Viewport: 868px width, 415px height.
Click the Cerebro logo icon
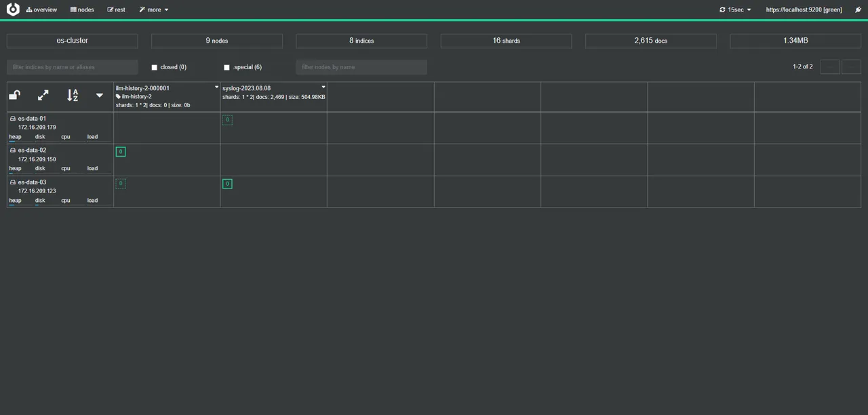[x=13, y=9]
